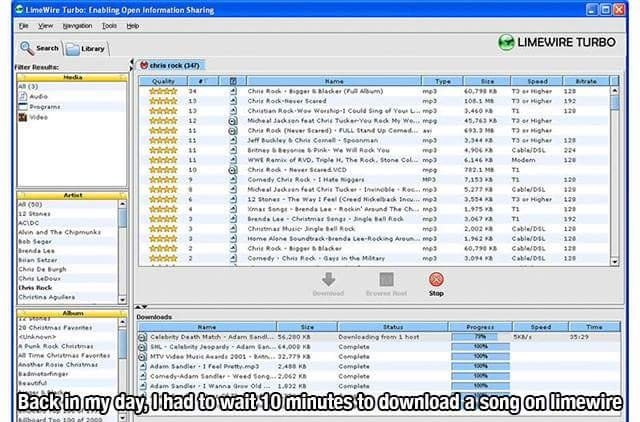Sort results by Size column

point(487,81)
